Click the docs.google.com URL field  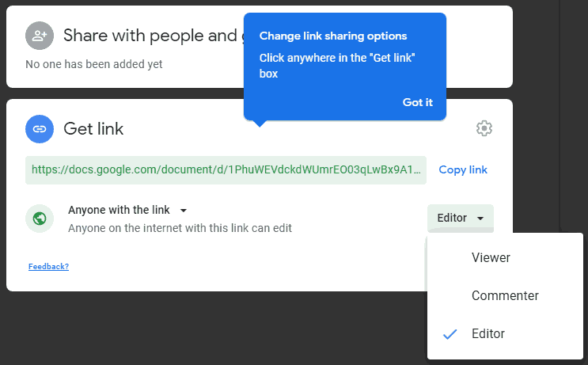[x=226, y=169]
